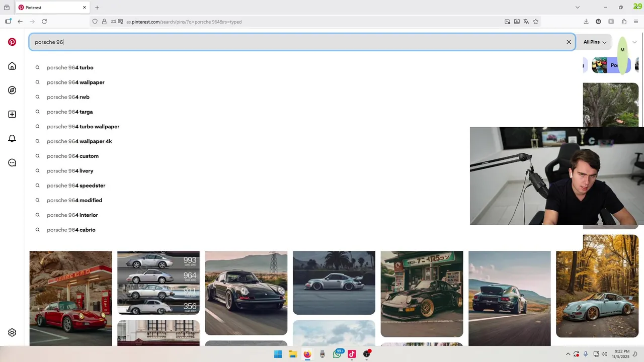
Task: Click the volume speaker tray icon
Action: (604, 354)
